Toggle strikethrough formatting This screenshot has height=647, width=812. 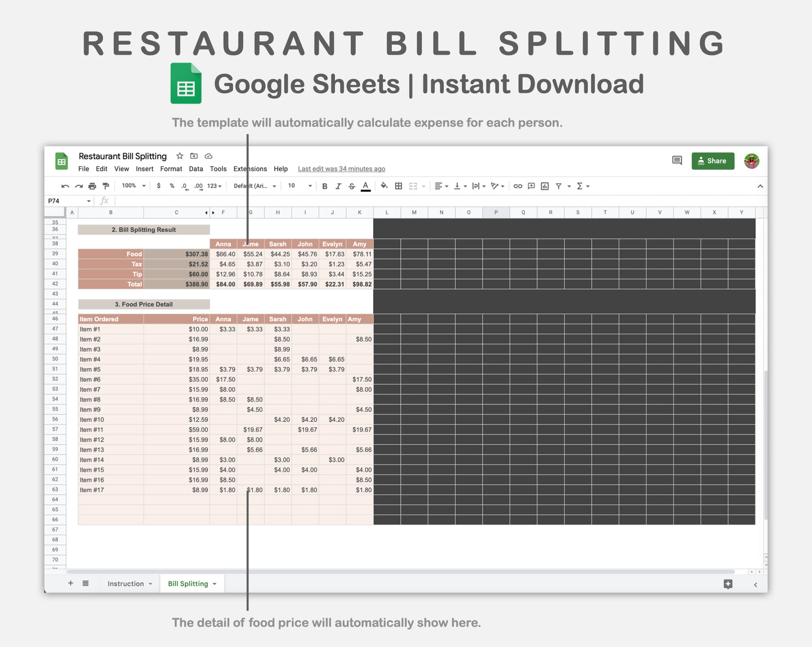[352, 186]
